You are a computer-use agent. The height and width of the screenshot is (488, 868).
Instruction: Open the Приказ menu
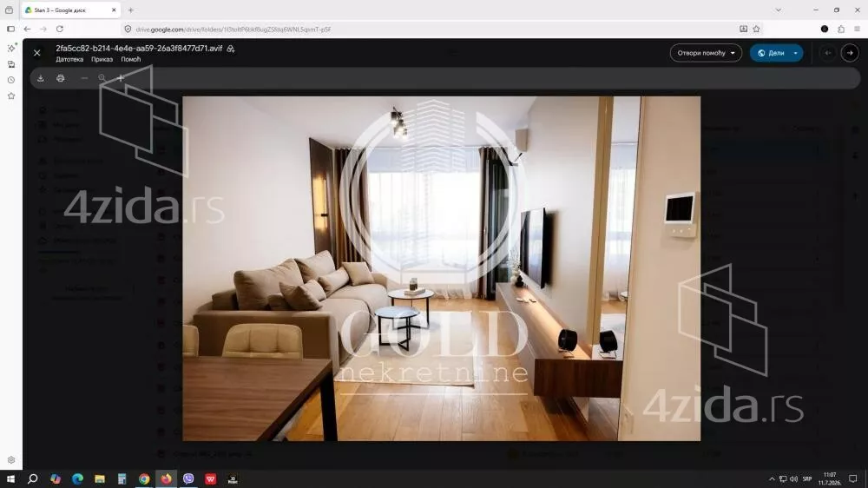[102, 59]
